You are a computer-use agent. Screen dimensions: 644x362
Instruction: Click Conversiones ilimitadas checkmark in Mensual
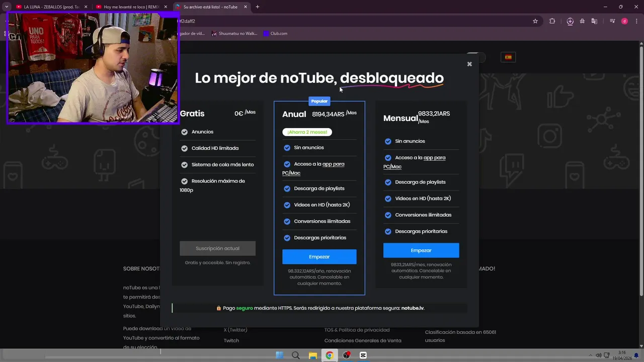click(388, 215)
